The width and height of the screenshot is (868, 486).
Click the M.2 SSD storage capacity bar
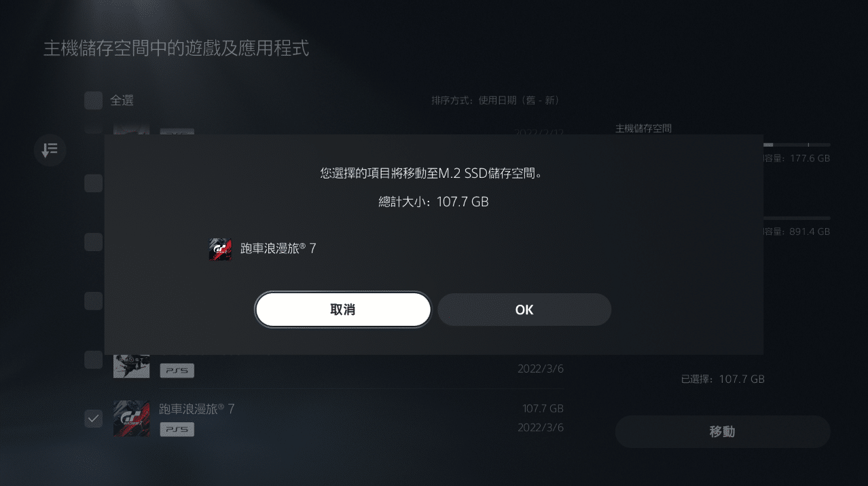pos(797,218)
